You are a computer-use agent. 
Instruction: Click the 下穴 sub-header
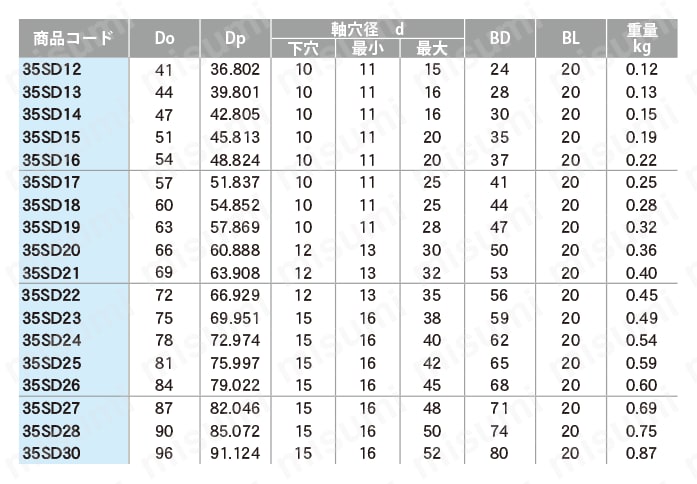pyautogui.click(x=303, y=48)
